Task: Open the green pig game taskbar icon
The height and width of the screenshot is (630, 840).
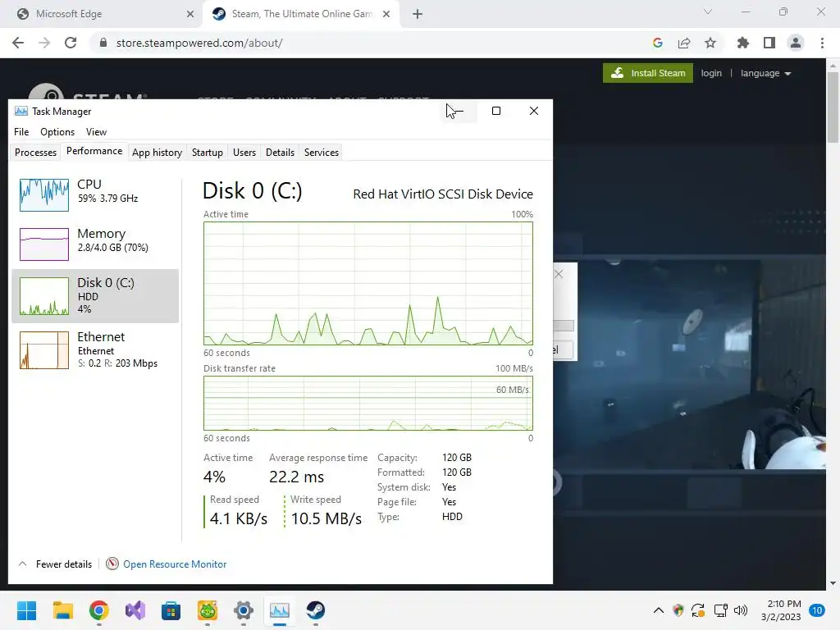Action: (x=208, y=610)
